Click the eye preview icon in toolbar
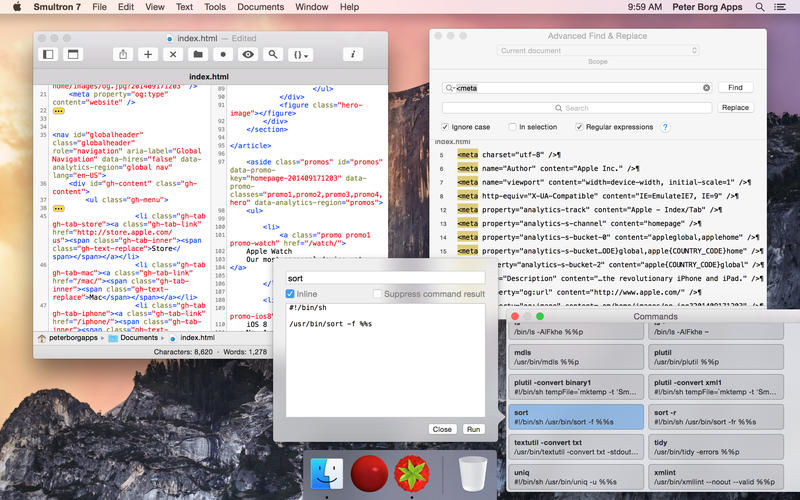 pyautogui.click(x=247, y=54)
